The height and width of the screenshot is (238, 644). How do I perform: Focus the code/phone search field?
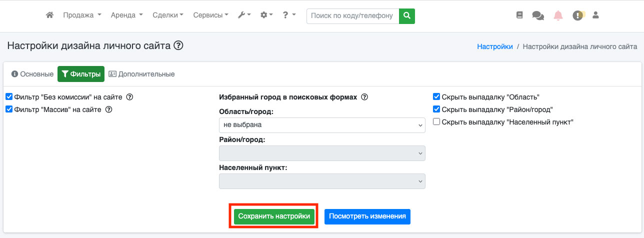(x=352, y=16)
